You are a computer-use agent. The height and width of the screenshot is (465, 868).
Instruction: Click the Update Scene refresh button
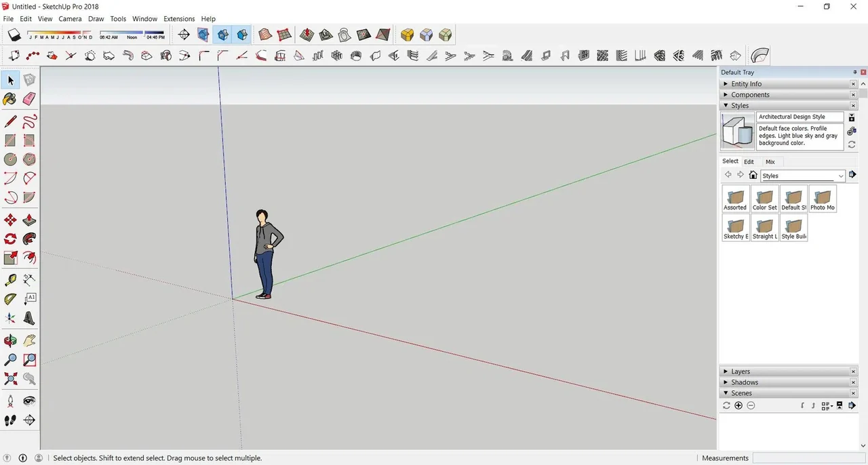(726, 405)
